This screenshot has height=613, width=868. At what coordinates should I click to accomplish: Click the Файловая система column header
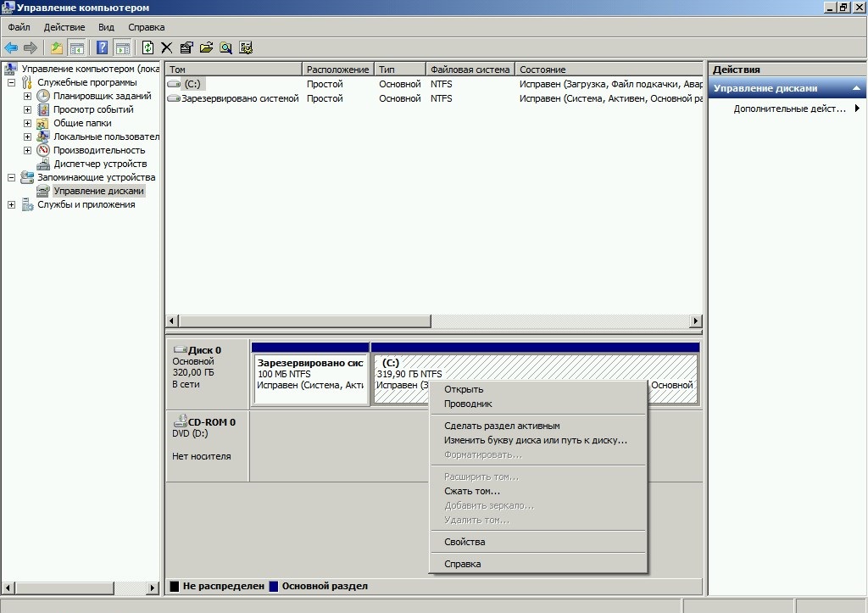point(470,70)
